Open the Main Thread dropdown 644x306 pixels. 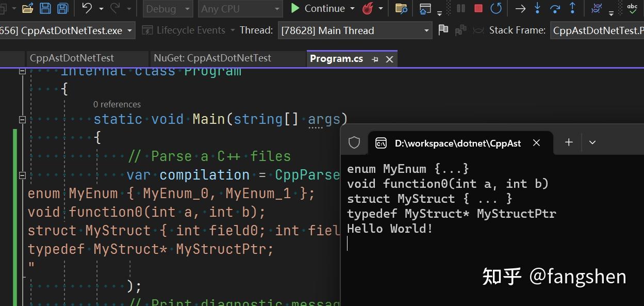tap(426, 30)
